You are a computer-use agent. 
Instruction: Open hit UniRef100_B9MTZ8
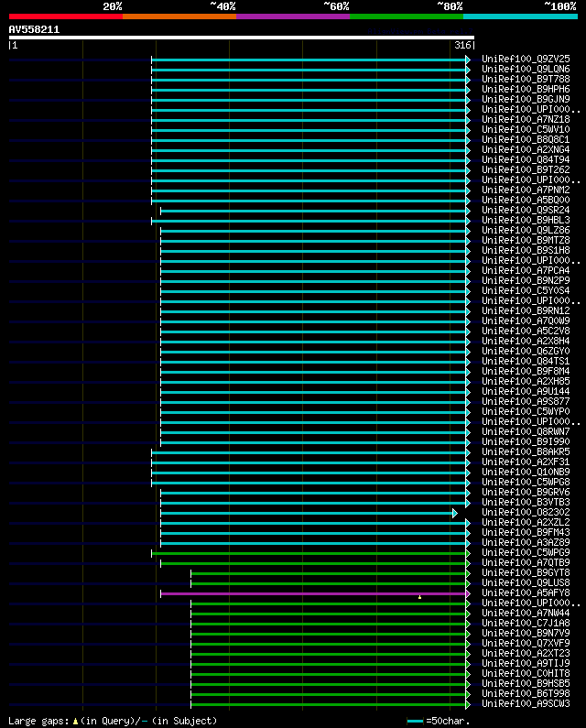526,241
